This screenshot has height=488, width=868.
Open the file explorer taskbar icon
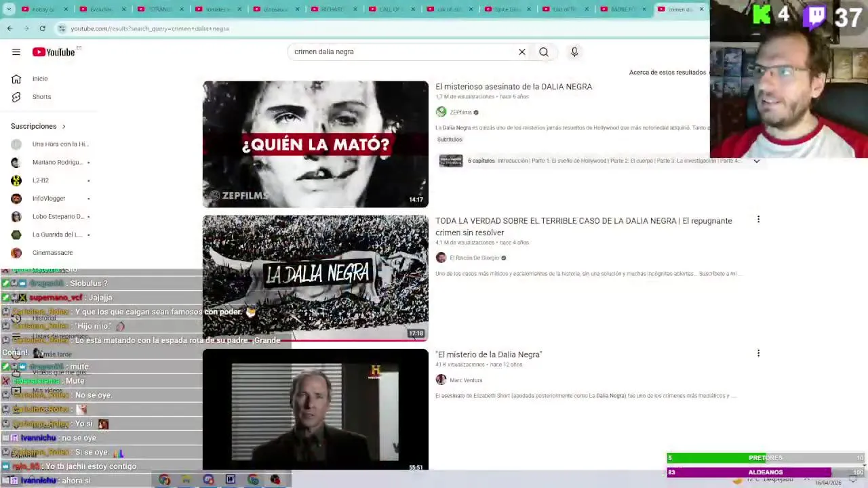click(186, 480)
